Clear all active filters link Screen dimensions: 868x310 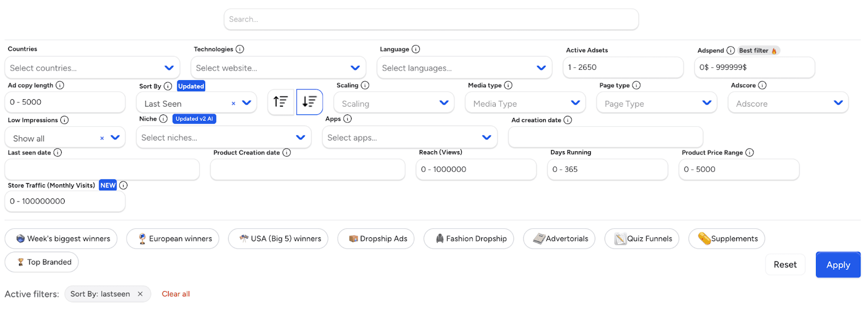176,294
